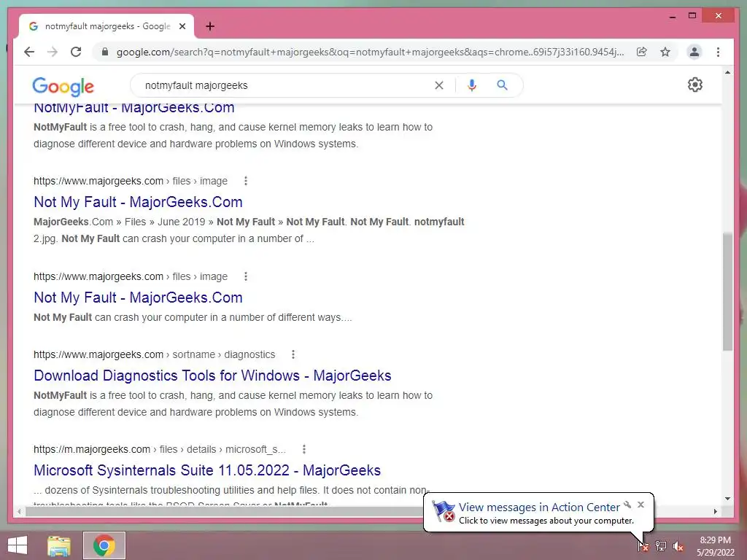Open options for m.majorgeeks.com result
This screenshot has width=747, height=560.
(x=304, y=449)
